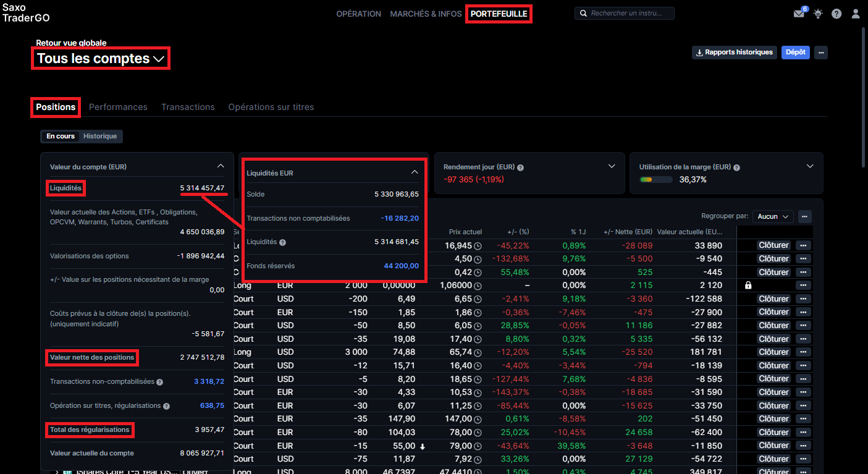Click the clock icon next to price 16,945
This screenshot has height=474, width=868.
pyautogui.click(x=478, y=246)
